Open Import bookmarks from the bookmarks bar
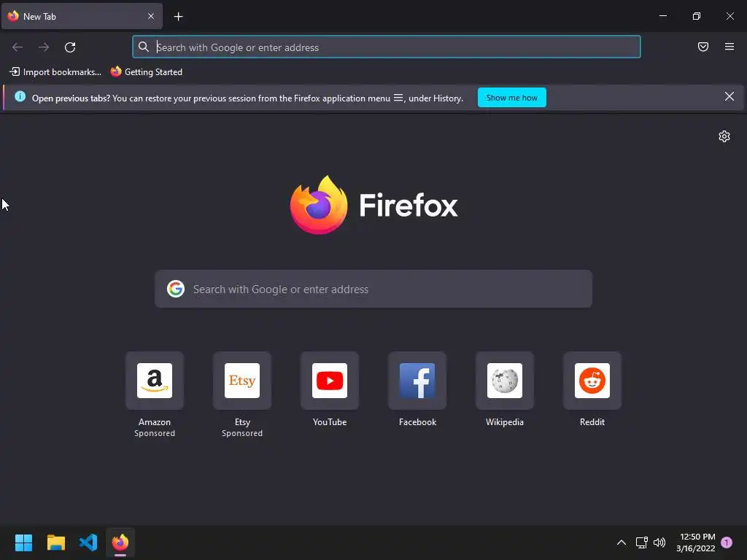Viewport: 747px width, 560px height. pos(55,72)
